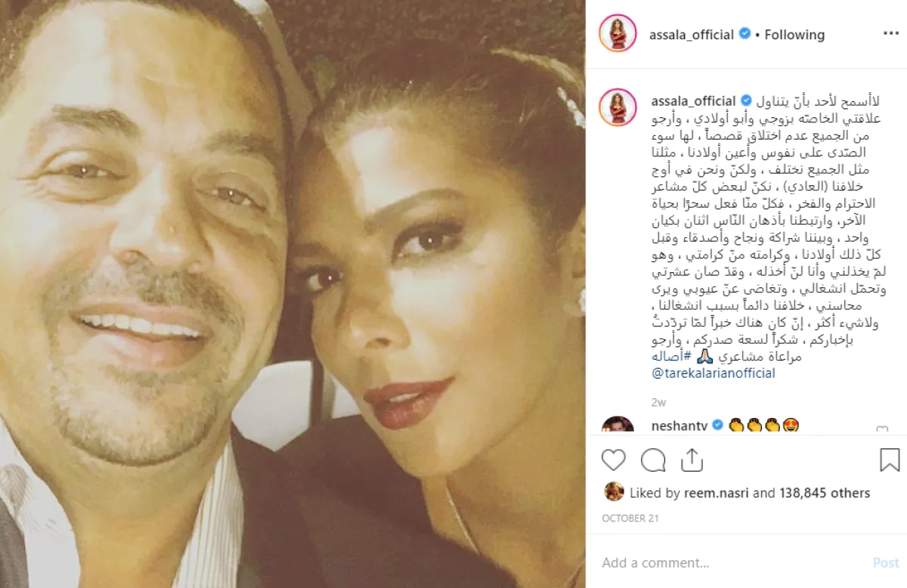This screenshot has height=588, width=907.
Task: Save the post with the bookmark icon
Action: click(890, 460)
